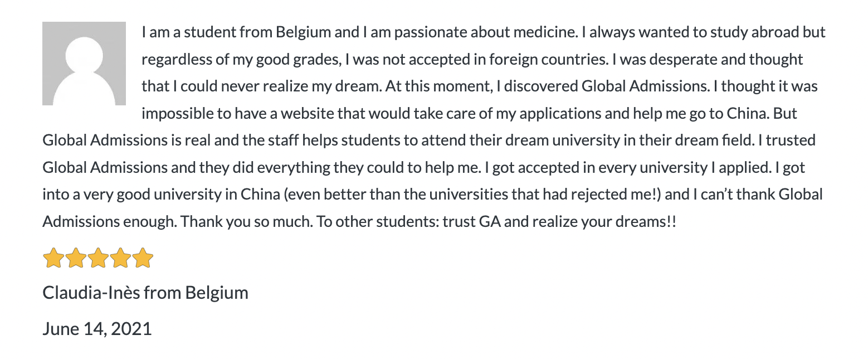Click the words 'I discovered Global Admissions'
The height and width of the screenshot is (359, 868).
pos(604,86)
